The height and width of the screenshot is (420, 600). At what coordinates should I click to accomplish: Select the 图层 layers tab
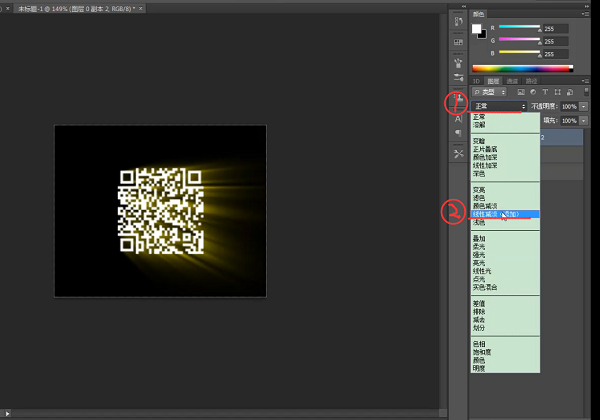(493, 81)
